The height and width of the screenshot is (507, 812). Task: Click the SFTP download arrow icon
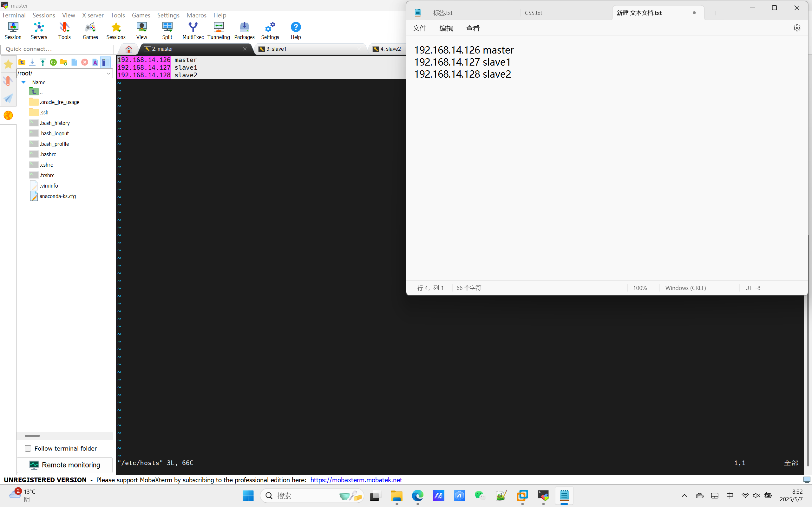(x=32, y=62)
